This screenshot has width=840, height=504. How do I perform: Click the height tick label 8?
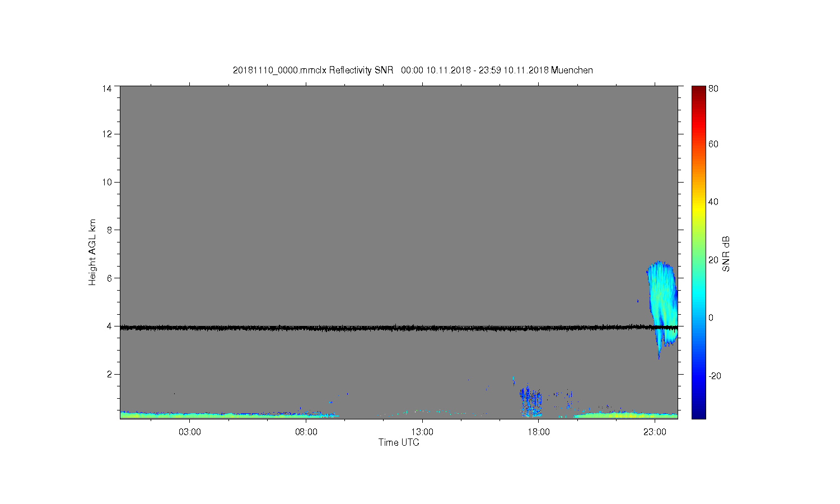coord(110,230)
